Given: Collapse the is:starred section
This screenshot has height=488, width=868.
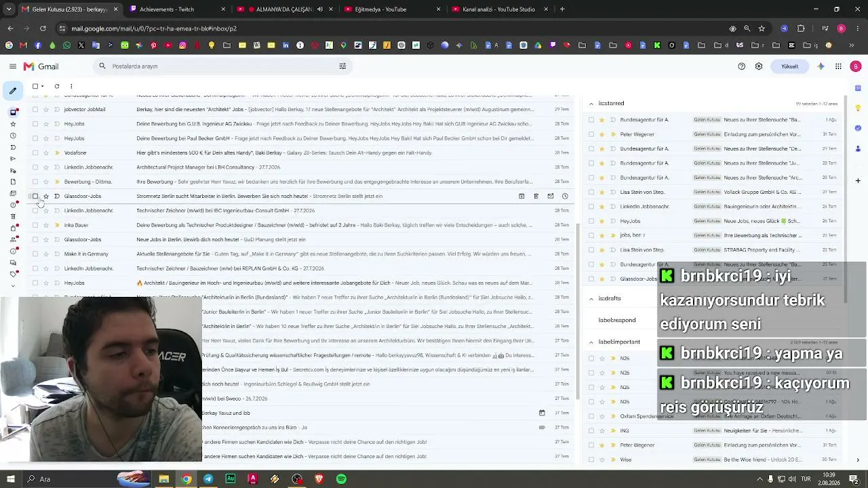Looking at the screenshot, I should (591, 104).
